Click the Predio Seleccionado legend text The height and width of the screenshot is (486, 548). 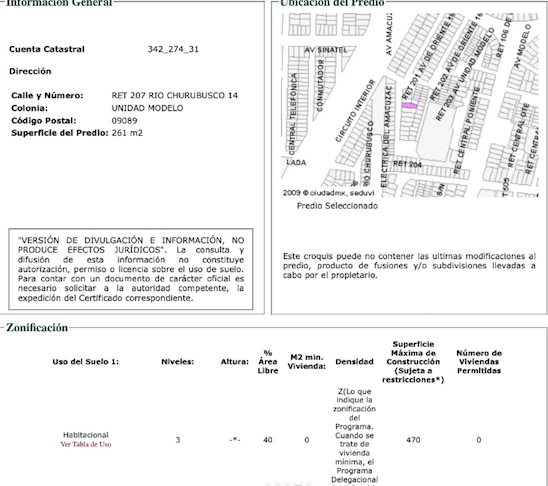[337, 206]
